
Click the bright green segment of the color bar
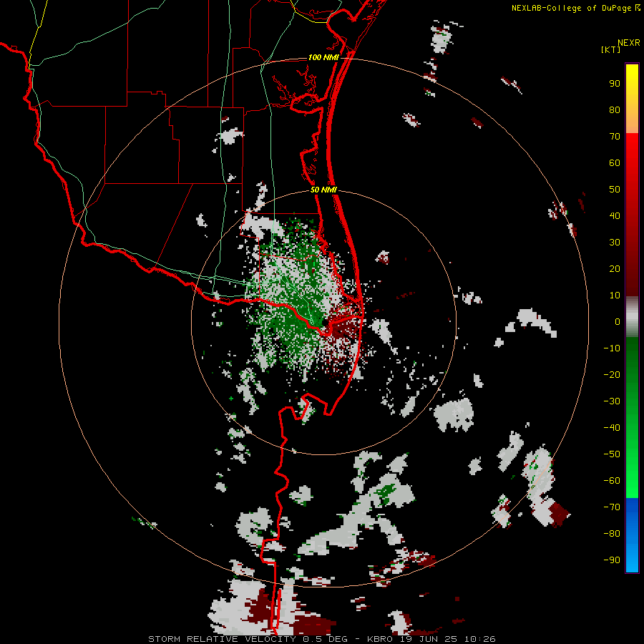[x=632, y=417]
